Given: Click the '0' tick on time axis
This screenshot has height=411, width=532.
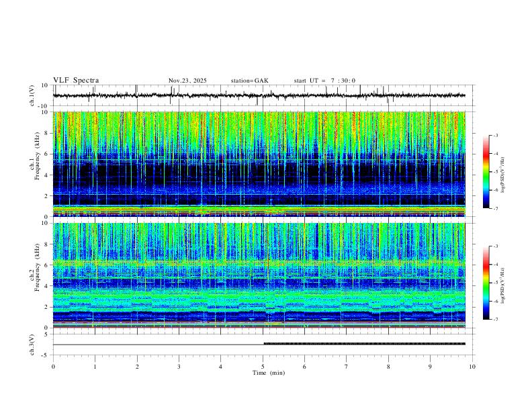Looking at the screenshot, I should coord(53,367).
